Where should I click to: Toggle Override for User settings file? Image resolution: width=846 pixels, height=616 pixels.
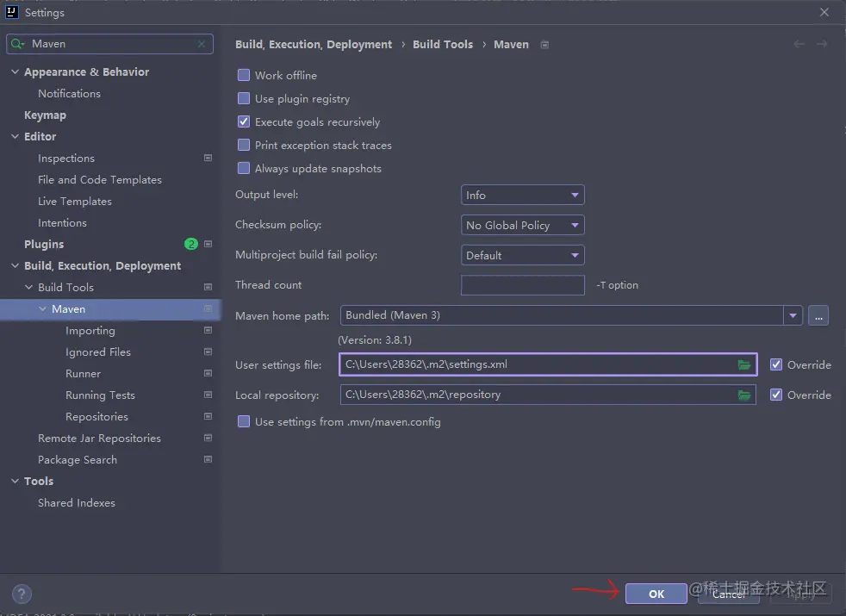point(776,364)
